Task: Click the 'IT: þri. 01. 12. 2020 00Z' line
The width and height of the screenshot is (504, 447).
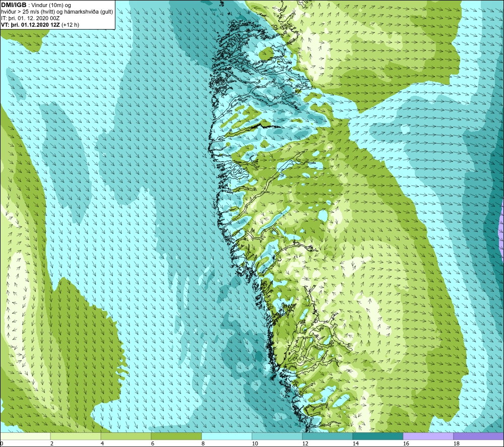Action: 30,18
